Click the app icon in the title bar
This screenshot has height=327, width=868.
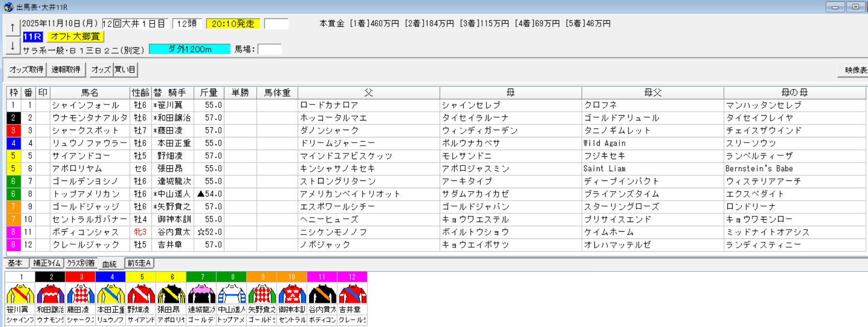tap(8, 7)
